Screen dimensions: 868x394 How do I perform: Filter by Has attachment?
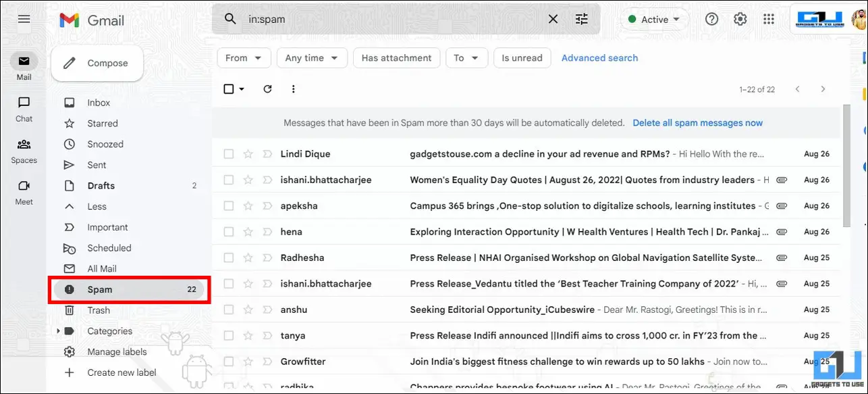click(397, 58)
